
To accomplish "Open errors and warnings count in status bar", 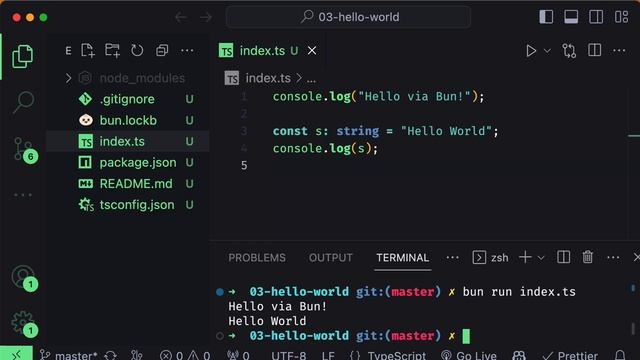I will pyautogui.click(x=185, y=355).
